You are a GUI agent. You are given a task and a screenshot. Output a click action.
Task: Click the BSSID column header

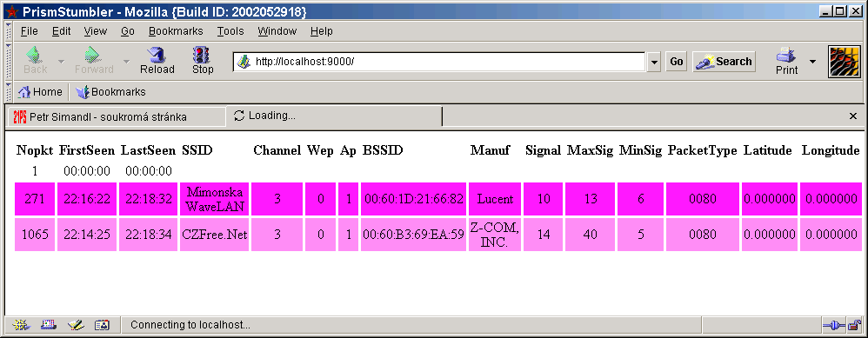(383, 150)
